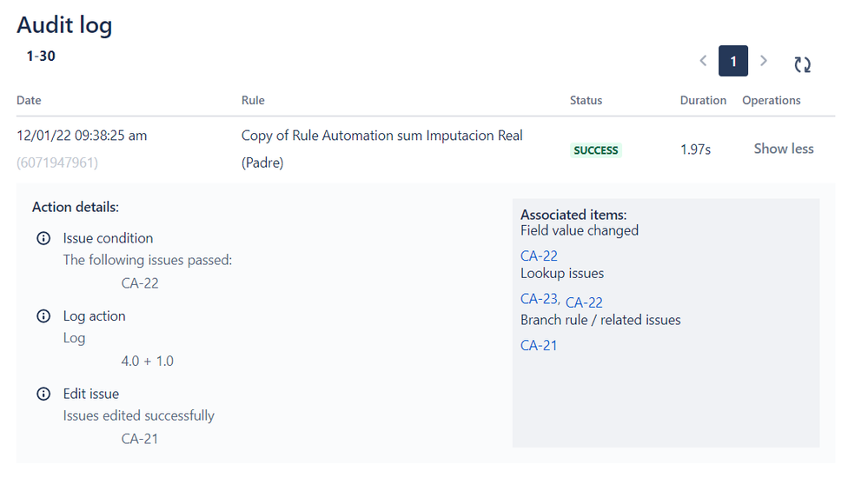The image size is (868, 478).
Task: Click the Rule column header
Action: click(253, 100)
